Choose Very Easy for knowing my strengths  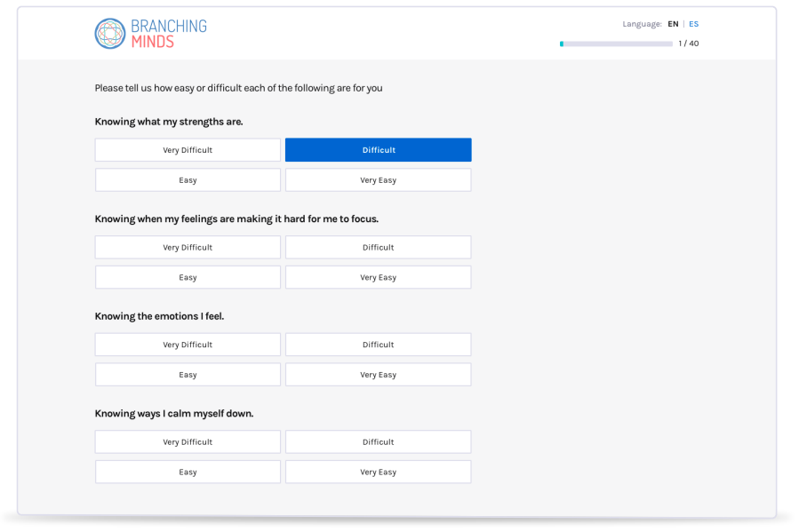tap(378, 180)
